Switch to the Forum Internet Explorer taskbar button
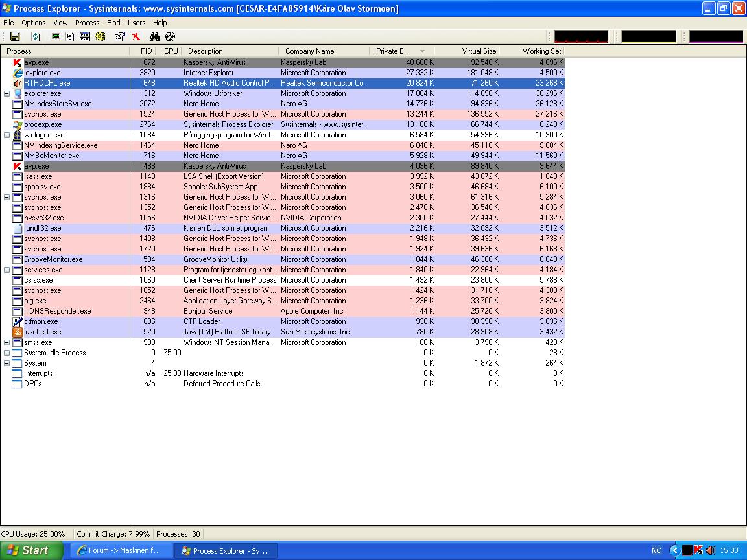The image size is (747, 560). click(121, 550)
